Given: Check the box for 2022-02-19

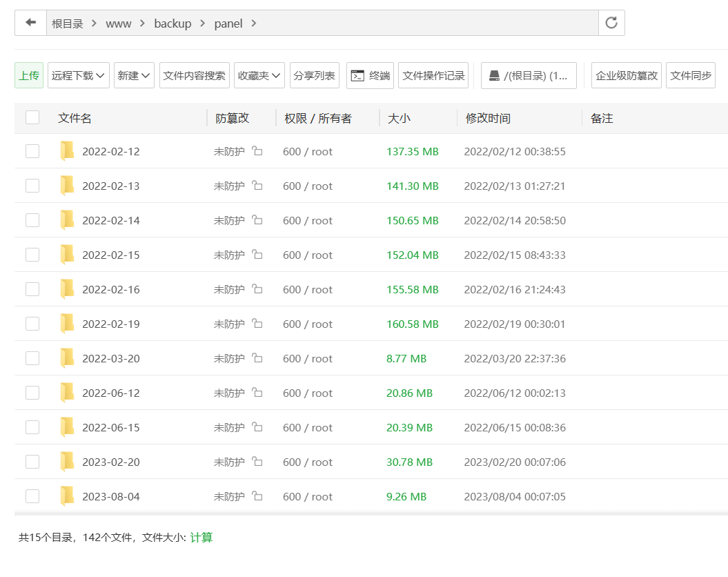Looking at the screenshot, I should point(32,324).
